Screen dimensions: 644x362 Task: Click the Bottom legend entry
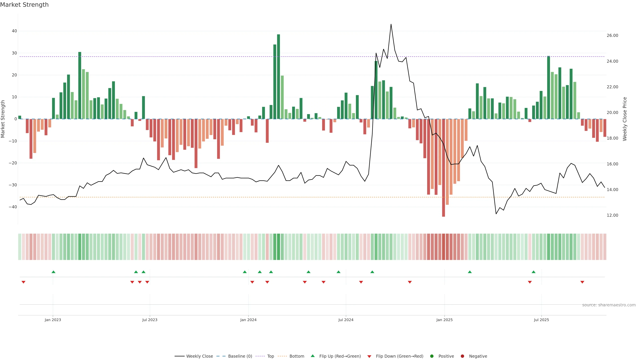point(297,356)
